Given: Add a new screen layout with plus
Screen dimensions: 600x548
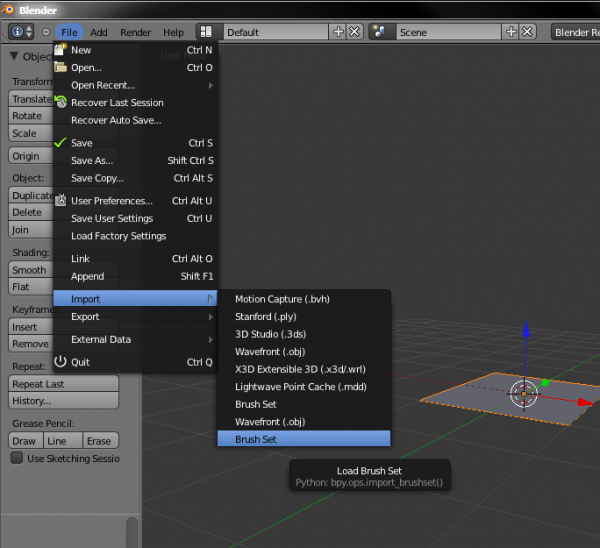Looking at the screenshot, I should pyautogui.click(x=338, y=32).
